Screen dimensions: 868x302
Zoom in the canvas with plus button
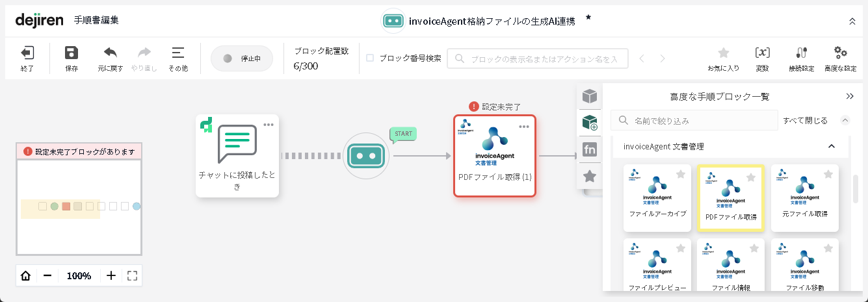click(x=111, y=275)
